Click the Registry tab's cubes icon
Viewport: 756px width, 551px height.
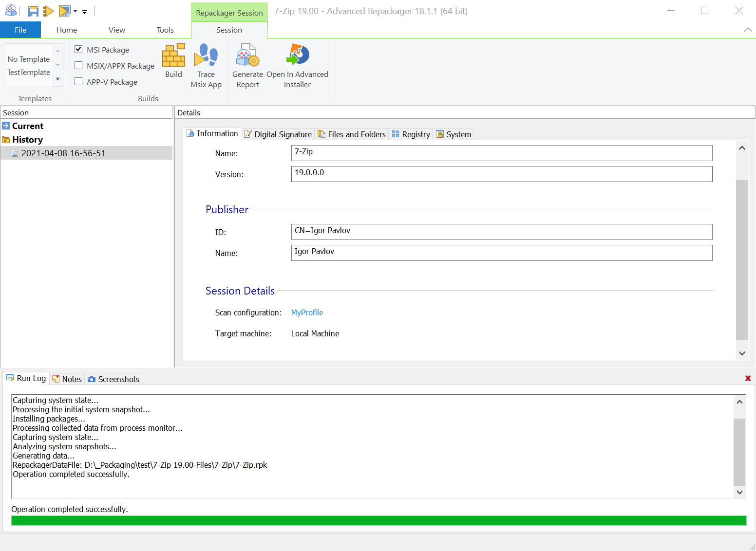[x=396, y=134]
